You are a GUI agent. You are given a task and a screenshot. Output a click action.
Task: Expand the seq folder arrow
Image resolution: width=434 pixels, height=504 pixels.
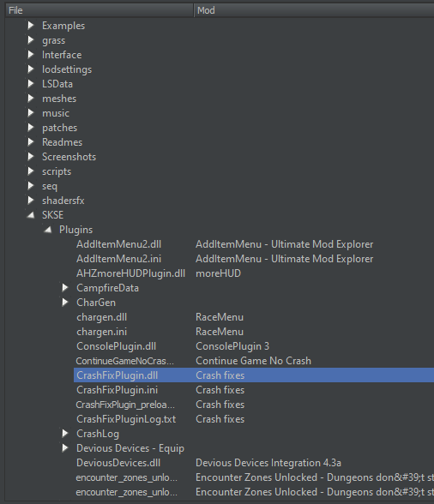(31, 186)
